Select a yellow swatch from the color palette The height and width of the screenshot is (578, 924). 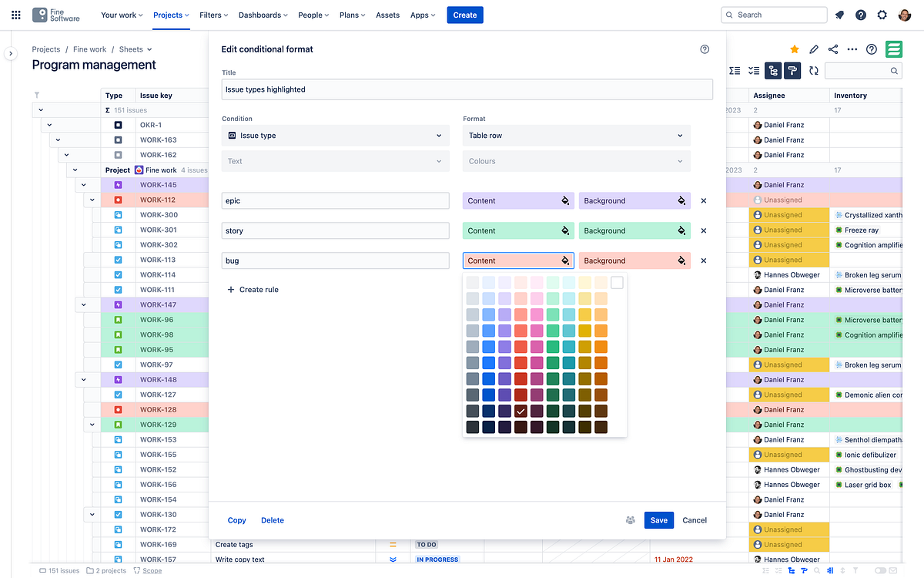point(584,314)
